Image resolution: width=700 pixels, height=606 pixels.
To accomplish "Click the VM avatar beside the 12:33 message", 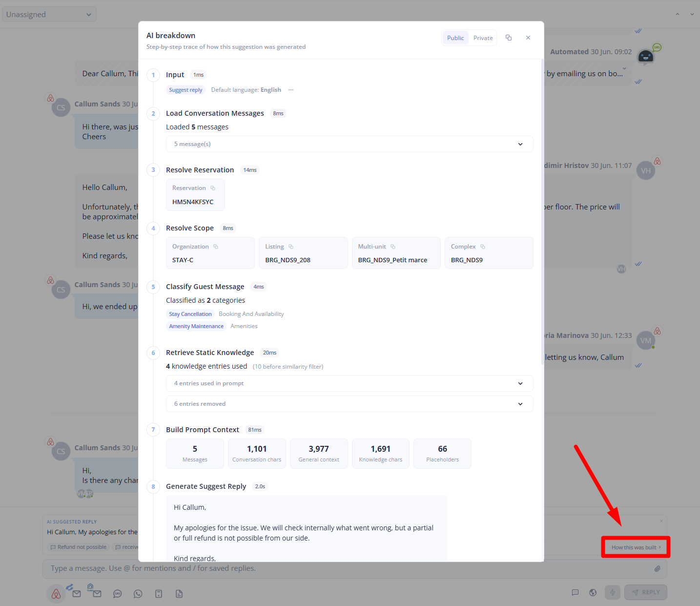I will [646, 341].
